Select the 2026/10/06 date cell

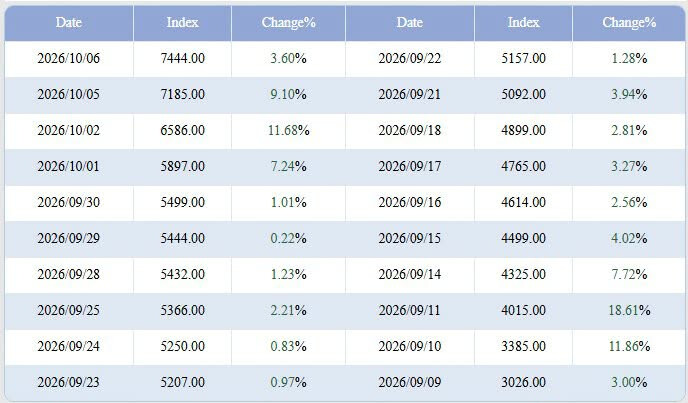click(69, 58)
